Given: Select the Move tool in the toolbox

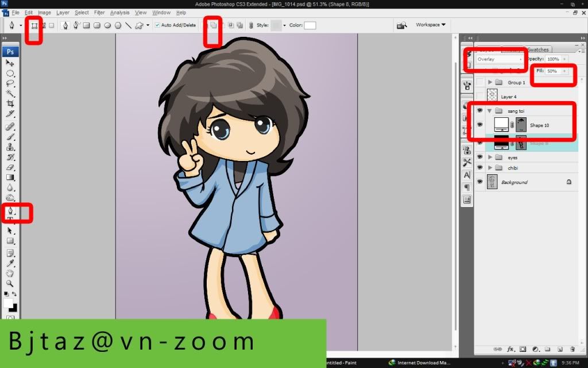Looking at the screenshot, I should [x=10, y=63].
